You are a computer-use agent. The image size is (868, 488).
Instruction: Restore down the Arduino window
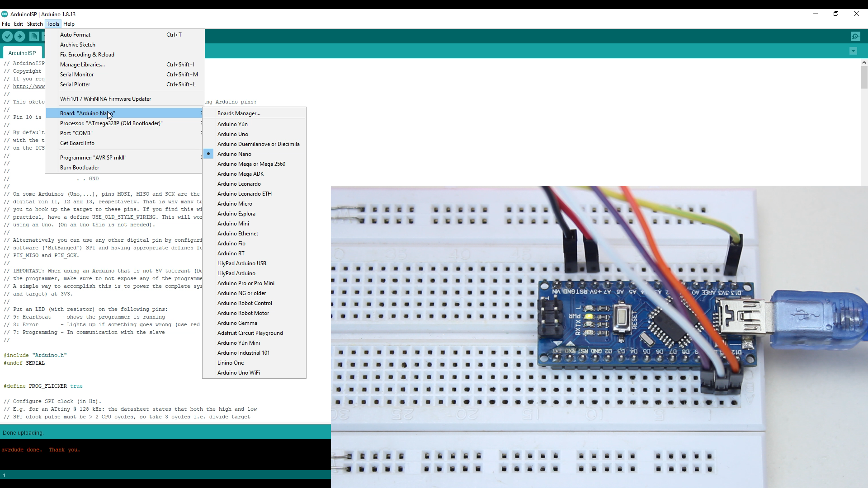tap(836, 14)
